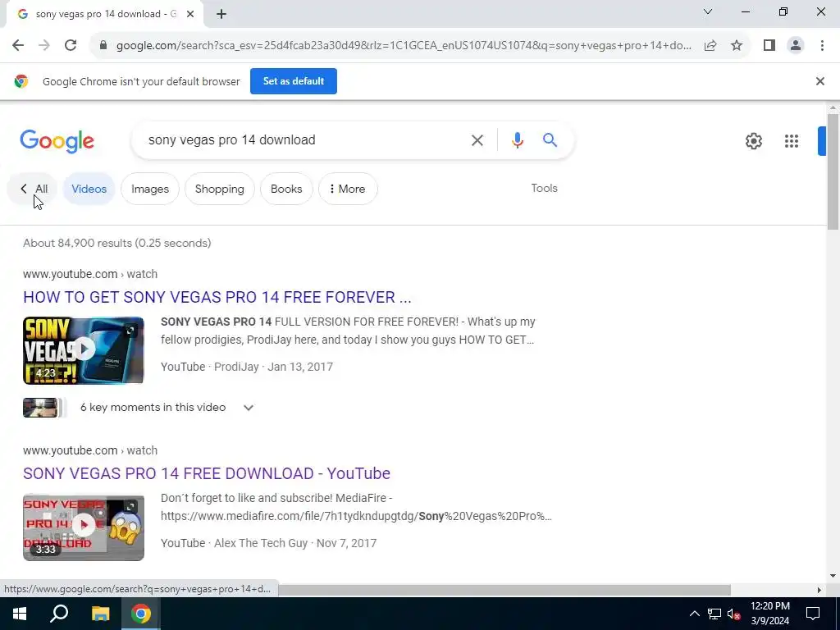Open the More filters dropdown

348,189
